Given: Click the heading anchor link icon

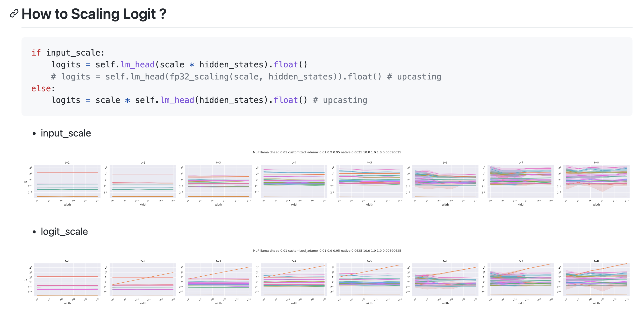Looking at the screenshot, I should [14, 14].
